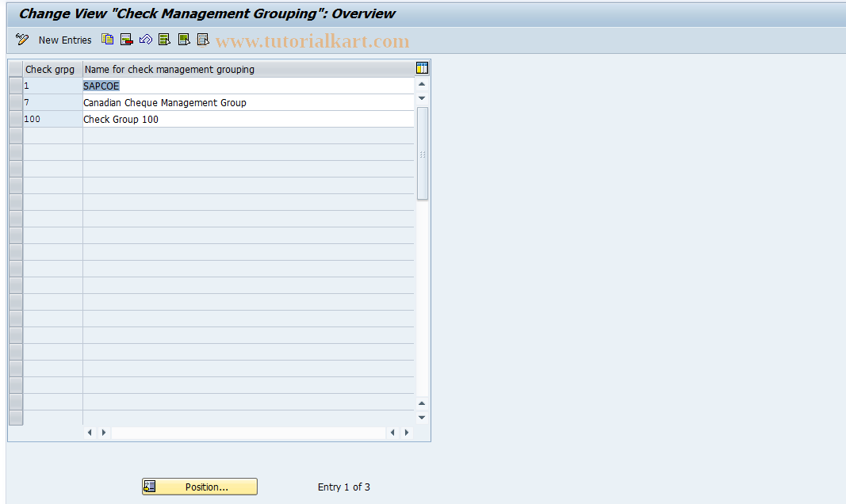The image size is (846, 504).
Task: Click Canadian Cheque Management Group field
Action: tap(248, 102)
